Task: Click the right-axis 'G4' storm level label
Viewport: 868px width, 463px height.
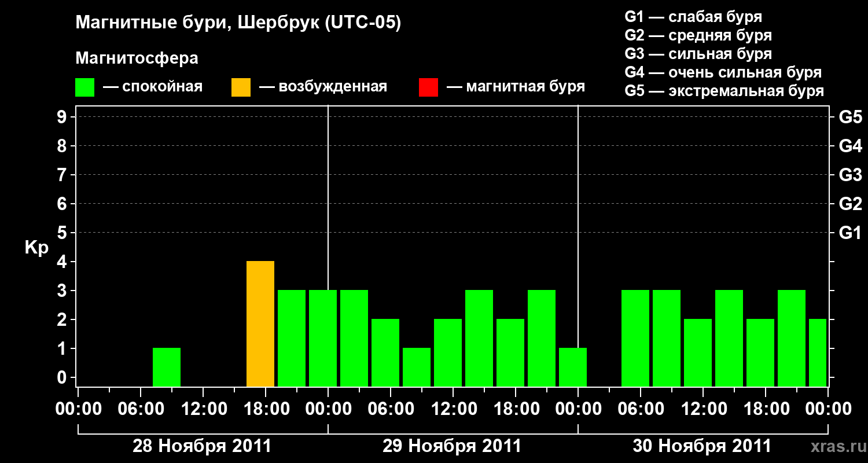Action: 850,146
